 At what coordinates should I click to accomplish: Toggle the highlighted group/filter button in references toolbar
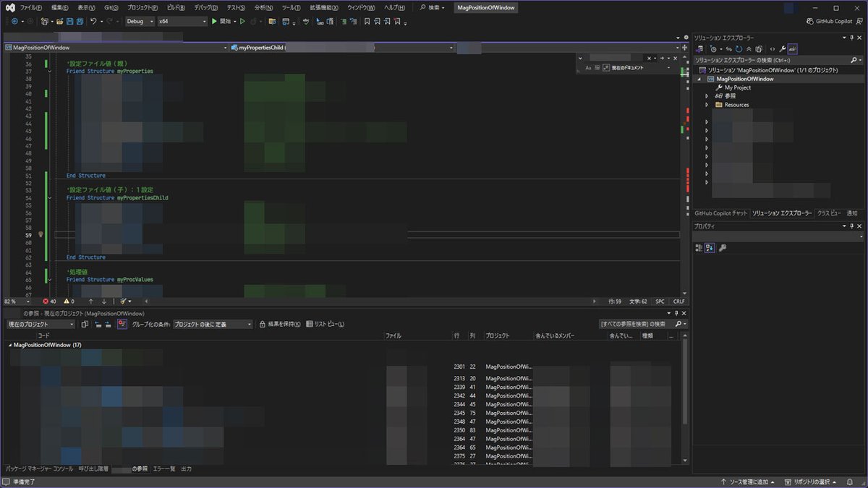point(122,325)
